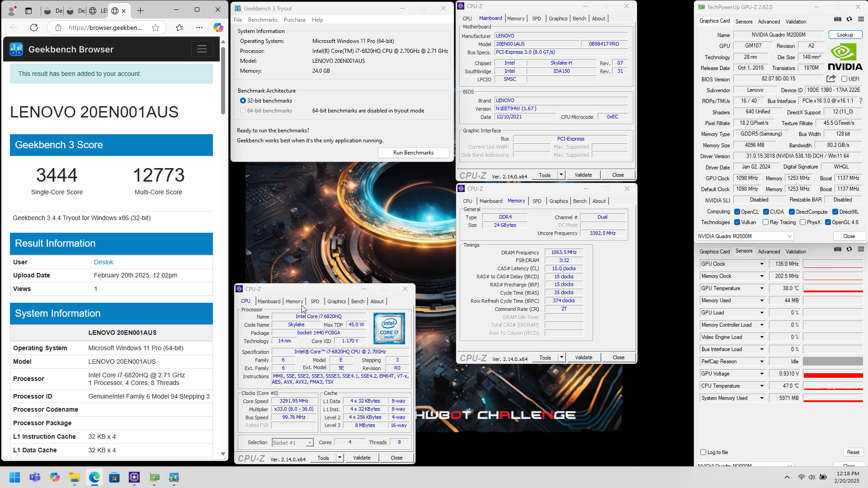The width and height of the screenshot is (868, 488).
Task: Open the Help menu in Geekbench
Action: [x=317, y=20]
